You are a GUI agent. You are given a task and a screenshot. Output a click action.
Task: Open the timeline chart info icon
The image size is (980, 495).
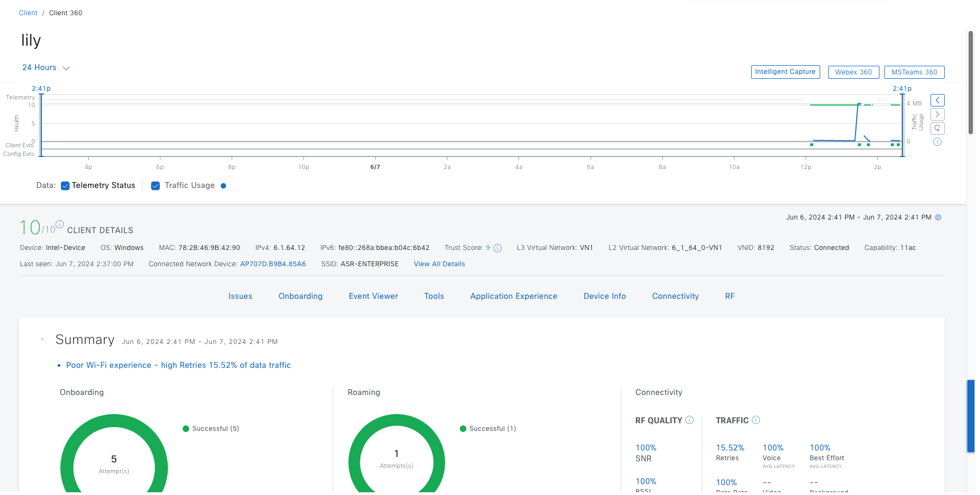(x=937, y=142)
